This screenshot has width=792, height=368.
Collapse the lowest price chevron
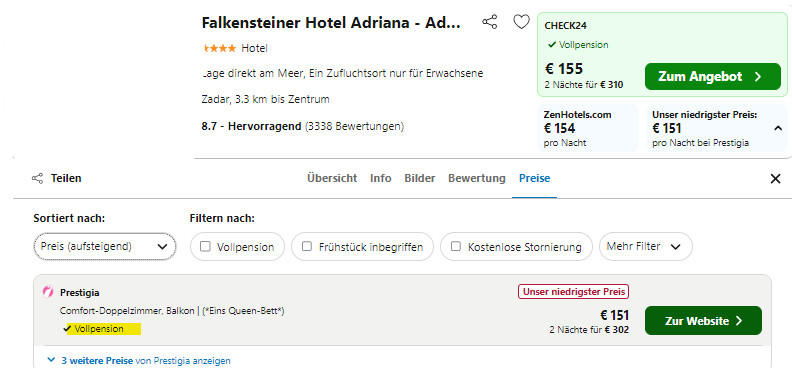tap(778, 129)
